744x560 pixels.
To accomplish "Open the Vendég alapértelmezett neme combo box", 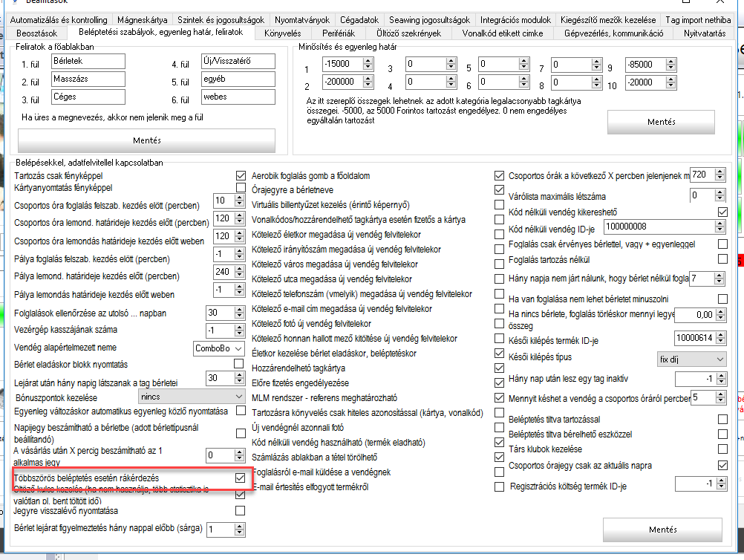I will (x=219, y=348).
